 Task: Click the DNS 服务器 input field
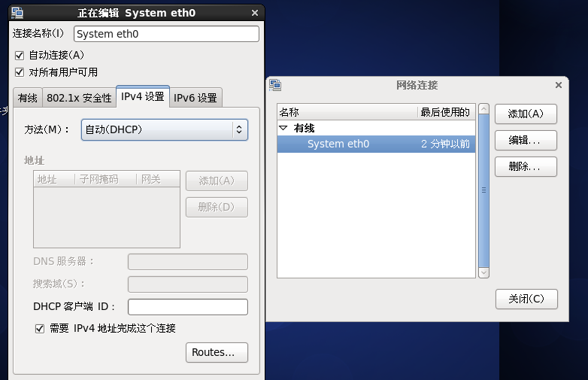click(x=188, y=262)
